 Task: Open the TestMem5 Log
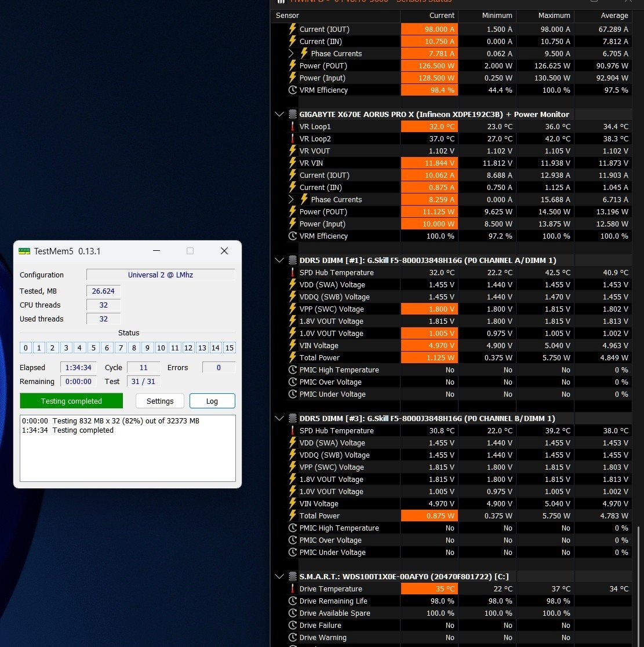(x=212, y=401)
